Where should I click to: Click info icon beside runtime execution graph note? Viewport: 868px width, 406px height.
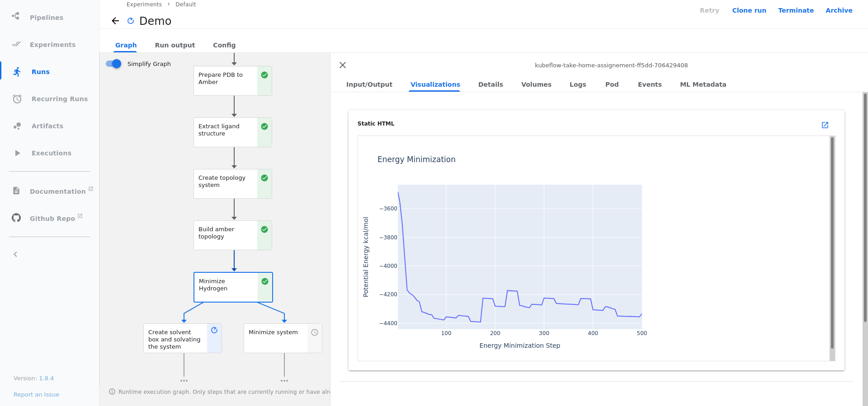pos(112,392)
